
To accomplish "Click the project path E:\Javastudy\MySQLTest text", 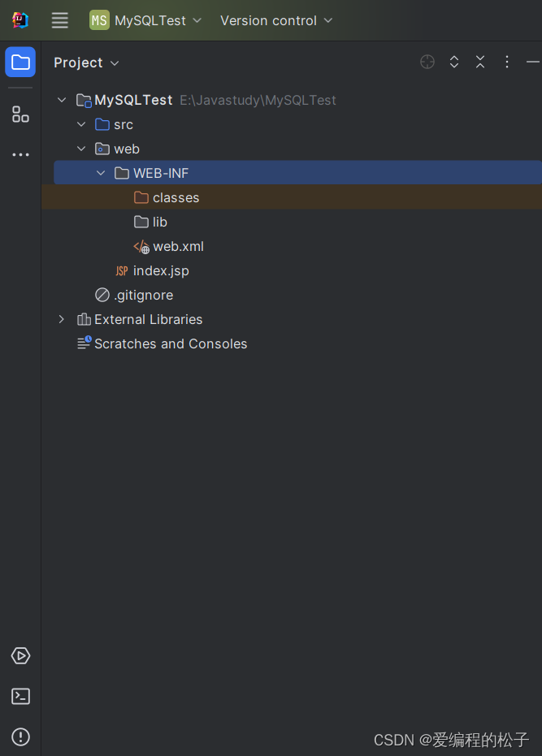I will click(x=258, y=100).
